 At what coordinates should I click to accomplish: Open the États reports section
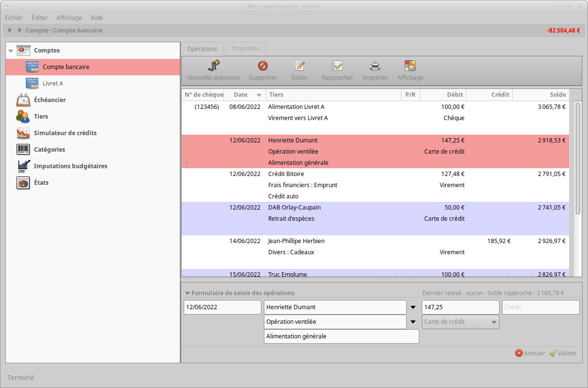pyautogui.click(x=41, y=183)
